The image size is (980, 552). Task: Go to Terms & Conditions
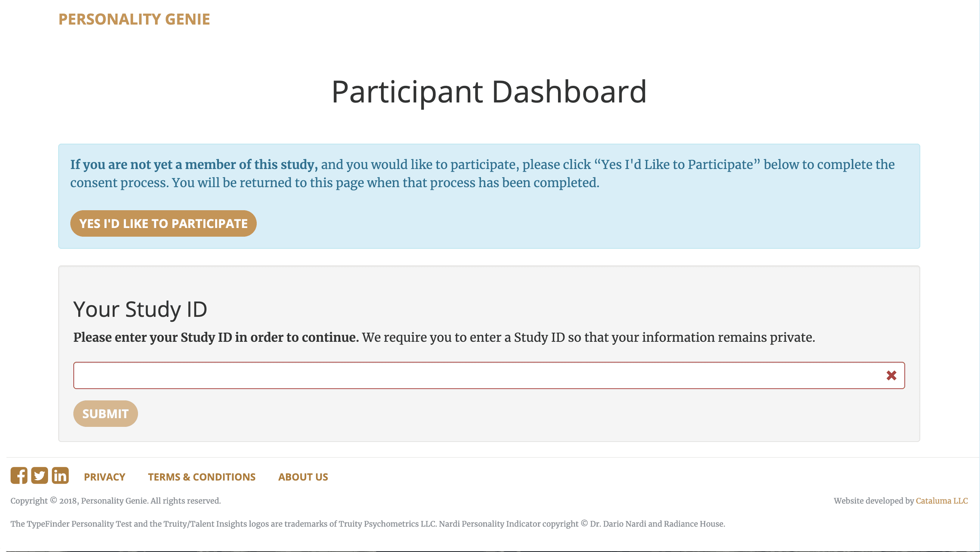click(x=202, y=477)
